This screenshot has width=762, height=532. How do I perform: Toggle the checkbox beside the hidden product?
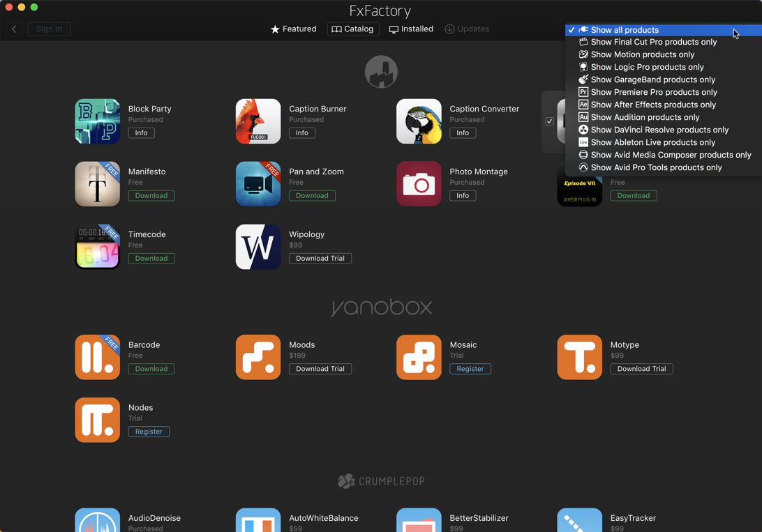(x=550, y=121)
